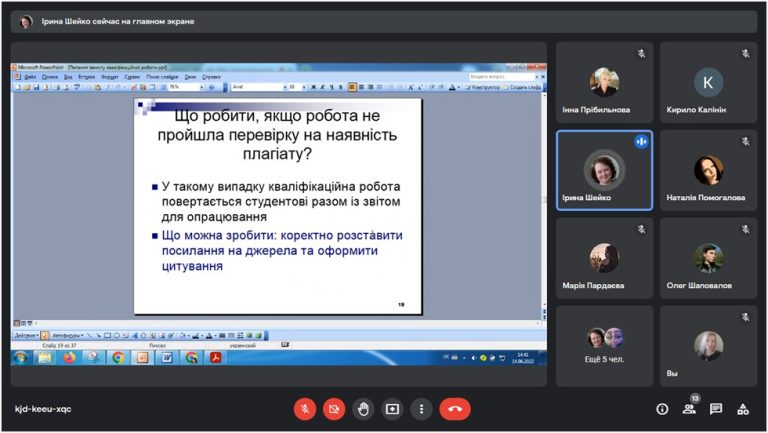
Task: Select Кирило Калінін participant tile
Action: coord(708,82)
